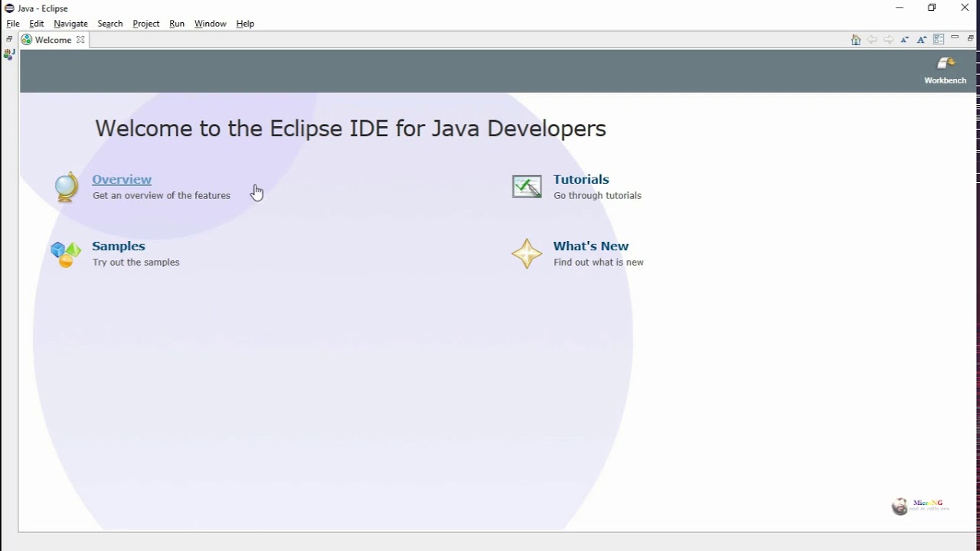Close the Welcome tab
The height and width of the screenshot is (551, 980).
click(80, 40)
